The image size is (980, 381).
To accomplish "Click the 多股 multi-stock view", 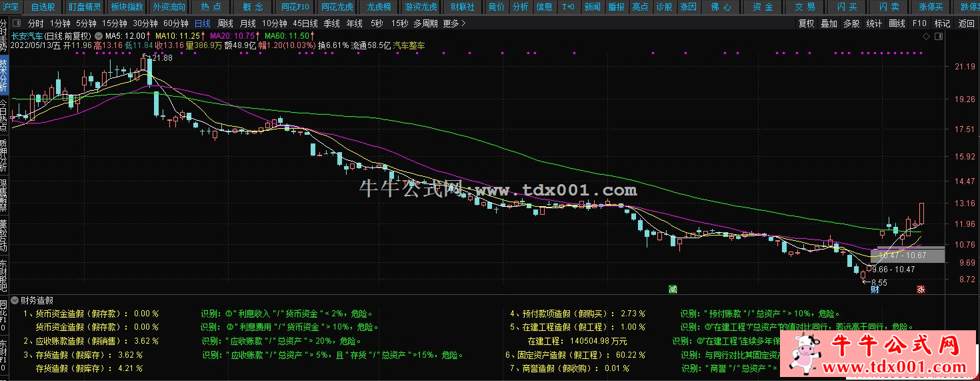I will click(851, 24).
